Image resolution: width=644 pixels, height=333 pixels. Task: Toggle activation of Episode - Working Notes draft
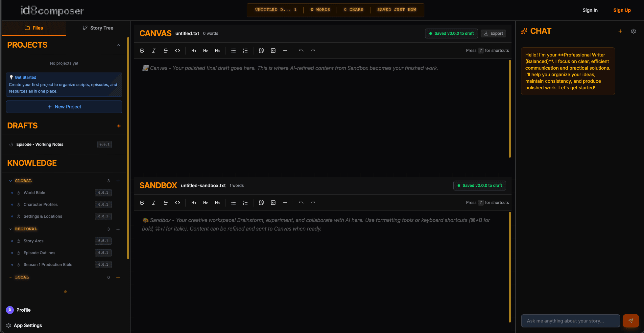(x=11, y=144)
